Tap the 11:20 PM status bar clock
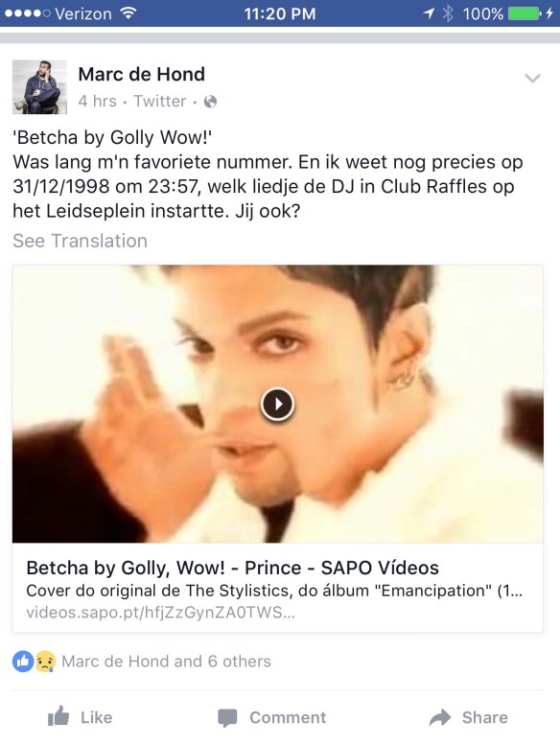 click(280, 13)
